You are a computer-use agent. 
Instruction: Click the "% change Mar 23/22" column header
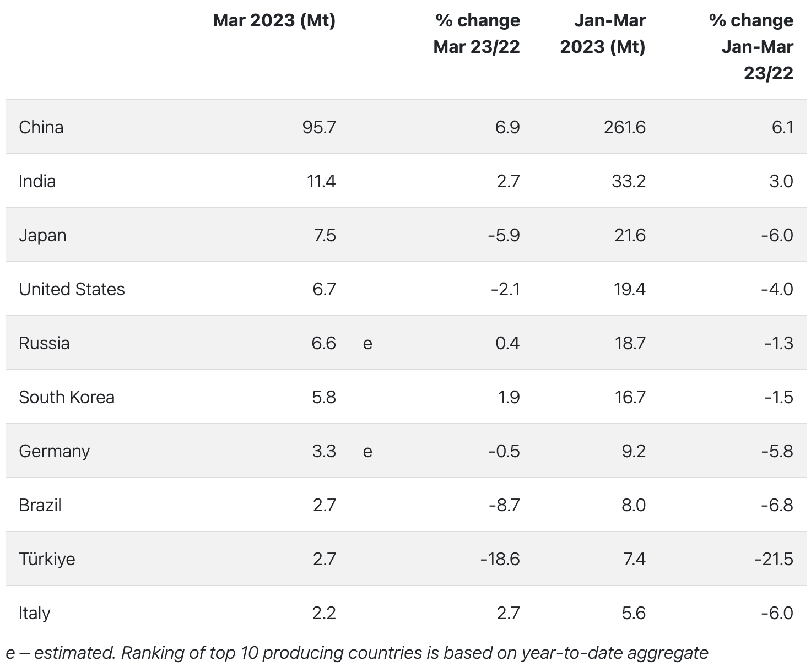click(477, 34)
